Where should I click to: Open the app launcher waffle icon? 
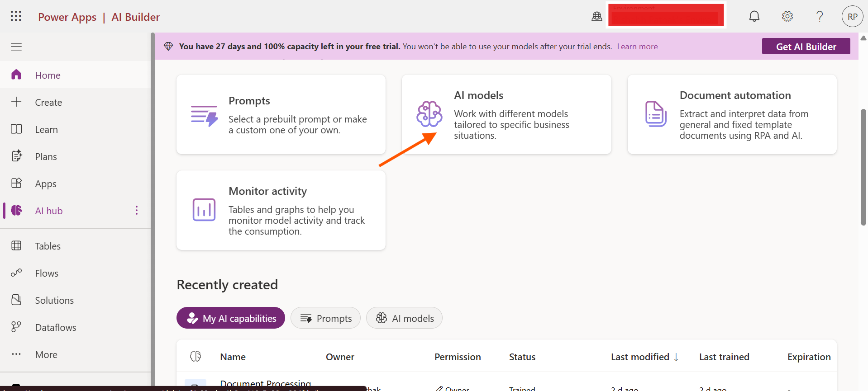tap(16, 16)
